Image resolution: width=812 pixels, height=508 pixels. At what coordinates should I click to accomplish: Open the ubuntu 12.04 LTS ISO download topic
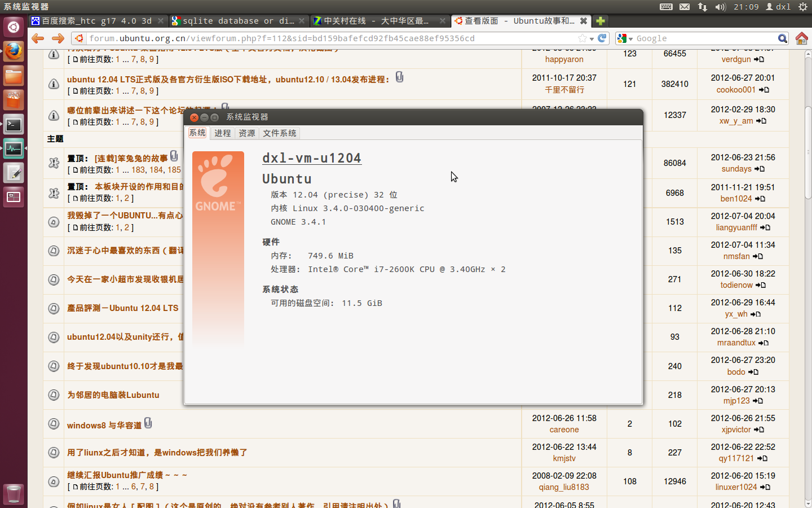[x=228, y=80]
